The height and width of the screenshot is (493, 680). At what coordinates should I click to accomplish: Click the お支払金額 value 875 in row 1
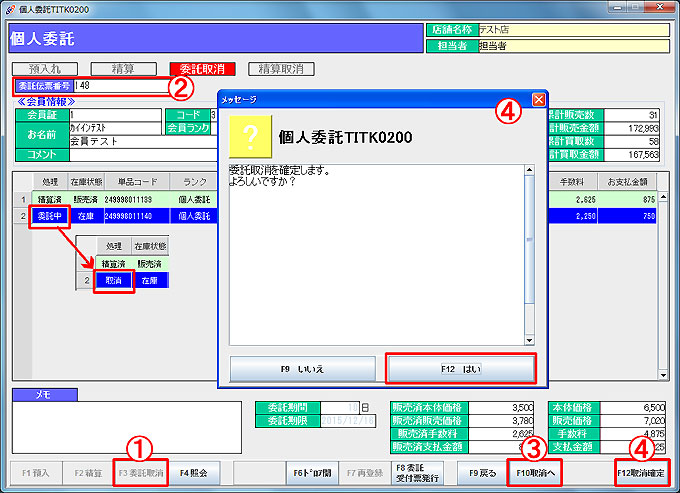(x=627, y=199)
